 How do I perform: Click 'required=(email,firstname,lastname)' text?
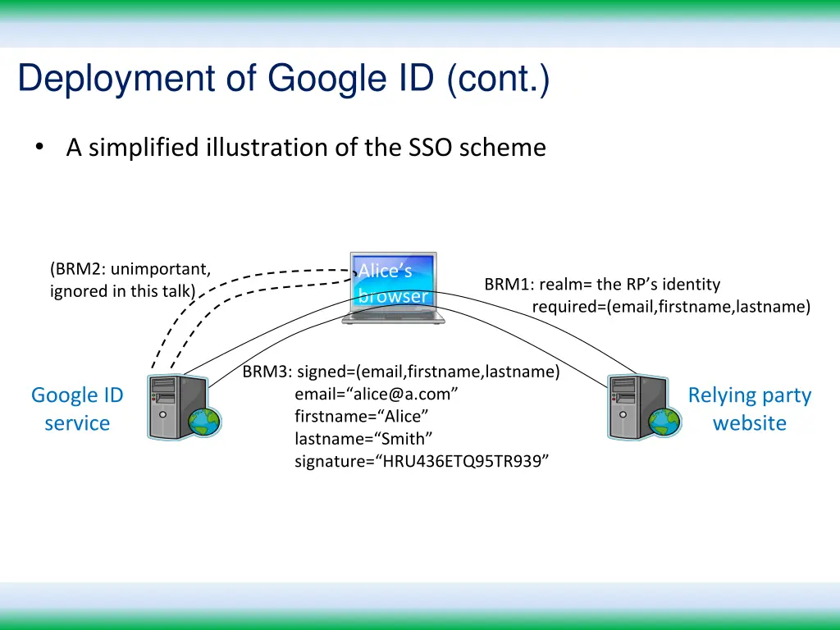[671, 307]
